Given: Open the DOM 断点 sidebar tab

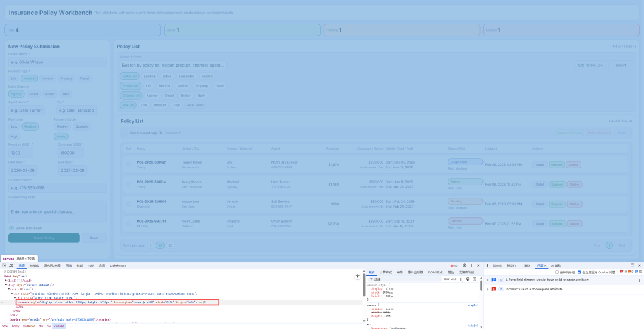Looking at the screenshot, I should click(x=435, y=272).
